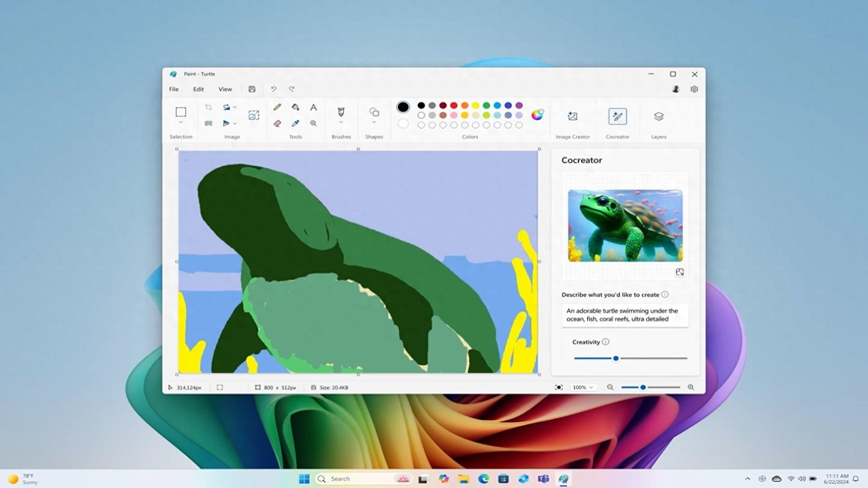
Task: Open Paint settings
Action: pos(694,89)
